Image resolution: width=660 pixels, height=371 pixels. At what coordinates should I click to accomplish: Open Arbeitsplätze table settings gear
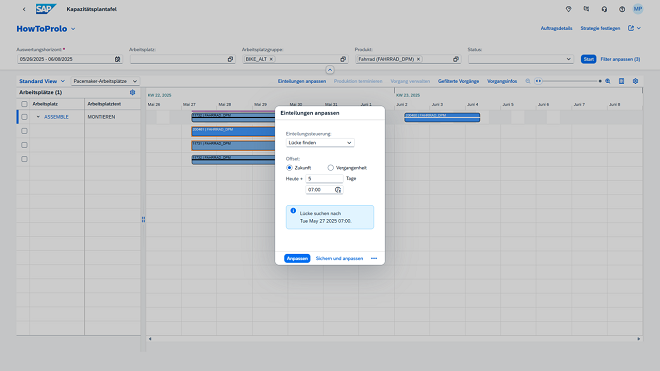[133, 92]
